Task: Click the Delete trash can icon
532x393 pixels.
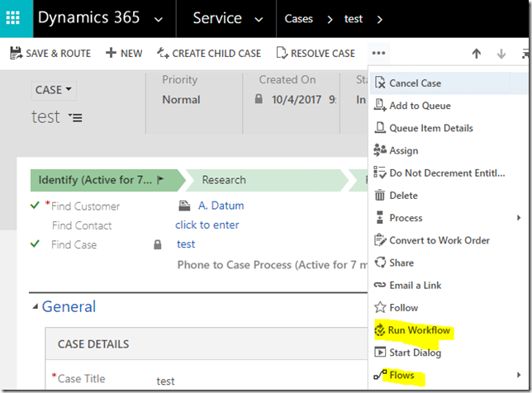Action: pos(380,196)
